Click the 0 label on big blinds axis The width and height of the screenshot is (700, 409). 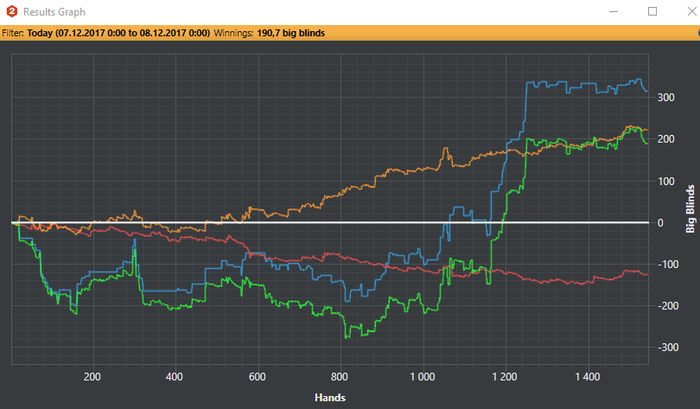(660, 223)
